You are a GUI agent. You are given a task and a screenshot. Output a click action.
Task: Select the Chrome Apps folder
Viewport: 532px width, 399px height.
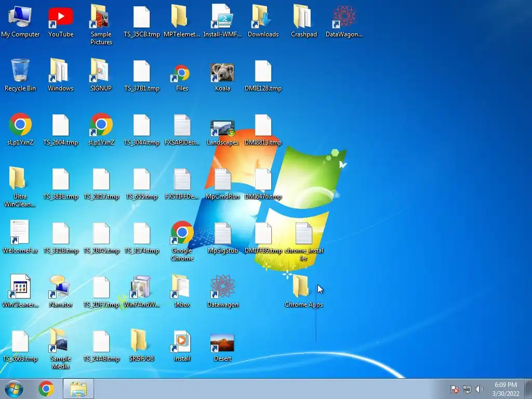[301, 286]
